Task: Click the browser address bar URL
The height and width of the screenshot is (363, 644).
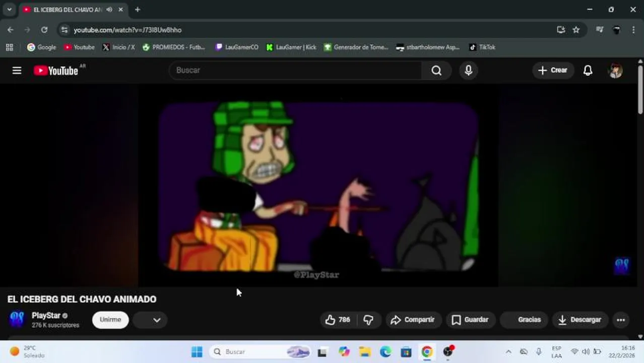Action: [127, 30]
